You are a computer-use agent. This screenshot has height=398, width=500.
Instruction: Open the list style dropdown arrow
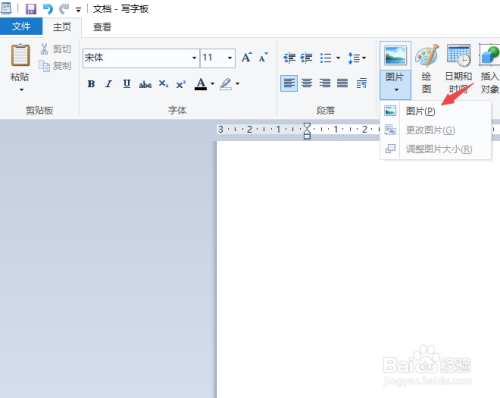point(338,58)
